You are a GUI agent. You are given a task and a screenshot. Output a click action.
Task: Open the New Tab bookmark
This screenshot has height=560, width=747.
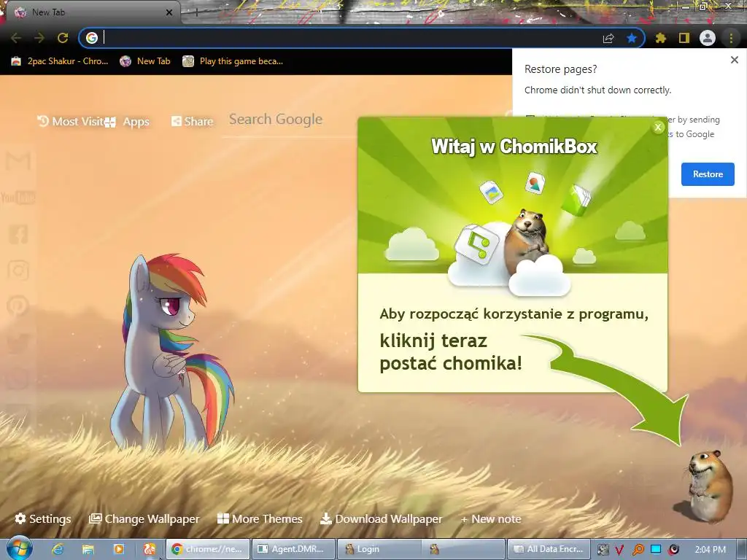tap(145, 61)
